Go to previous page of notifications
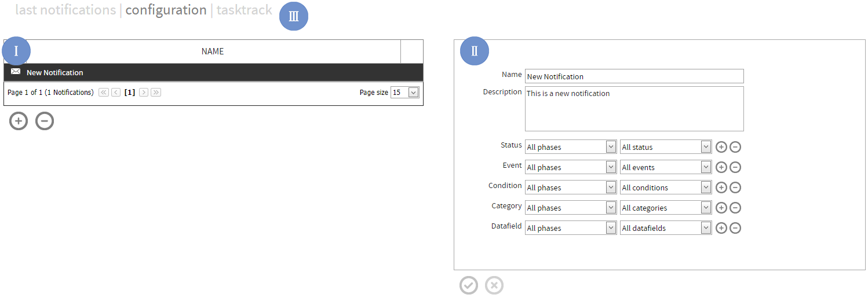Screen dimensions: 868x298 click(x=116, y=92)
